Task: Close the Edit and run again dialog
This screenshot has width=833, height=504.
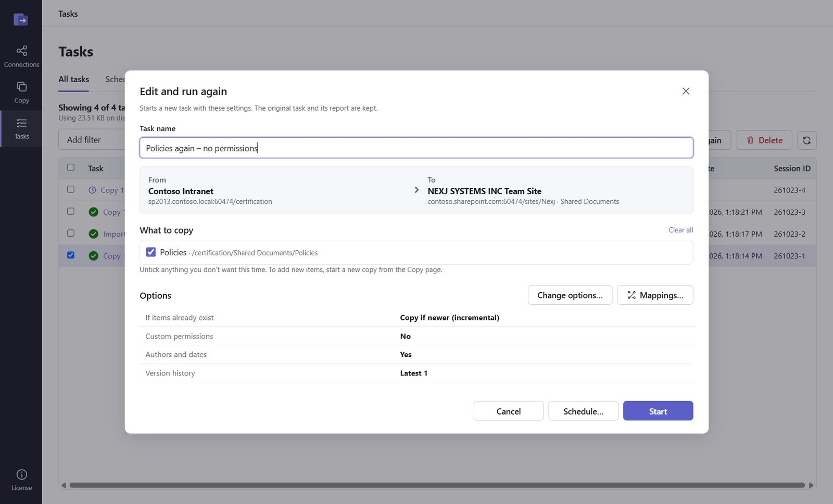Action: click(x=686, y=91)
